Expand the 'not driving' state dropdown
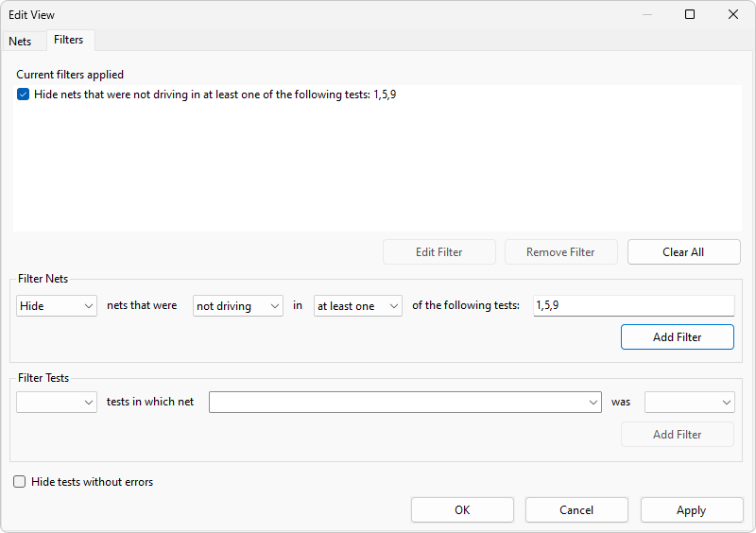This screenshot has height=533, width=756. tap(238, 306)
